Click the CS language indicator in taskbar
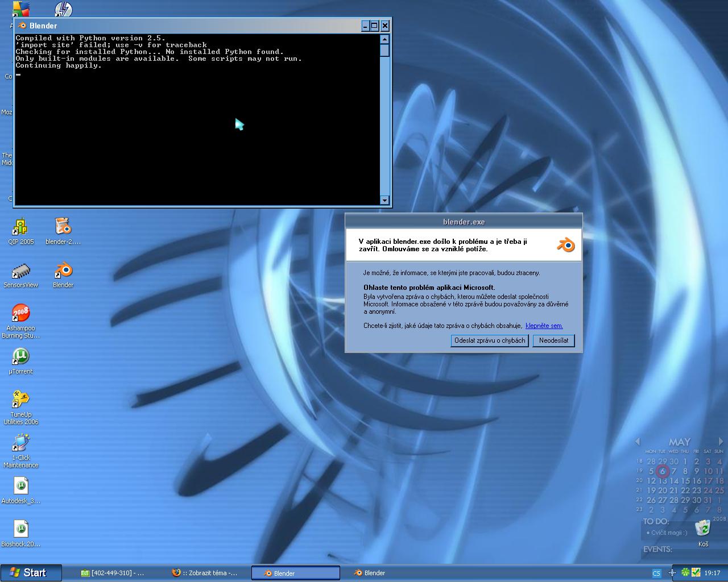This screenshot has width=728, height=582. 656,573
